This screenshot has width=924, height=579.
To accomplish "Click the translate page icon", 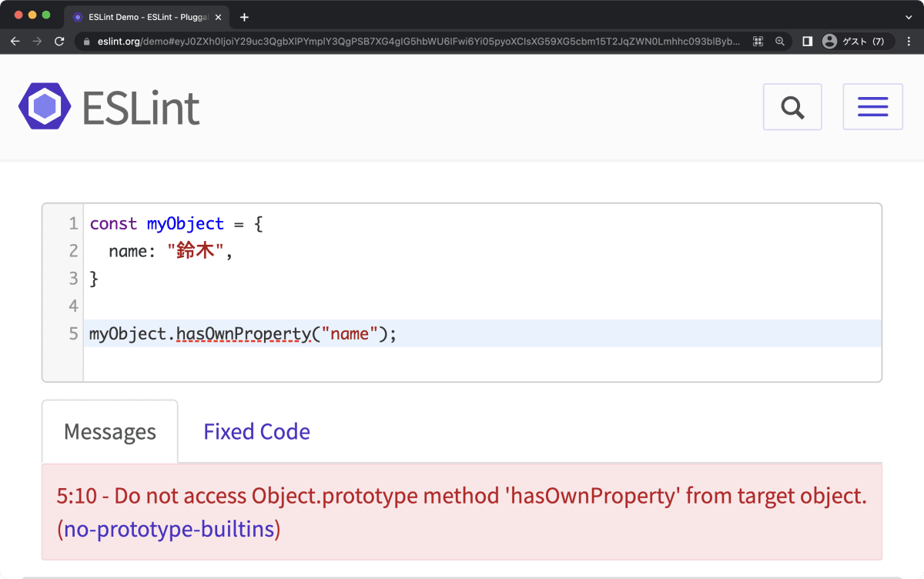I will pyautogui.click(x=758, y=42).
